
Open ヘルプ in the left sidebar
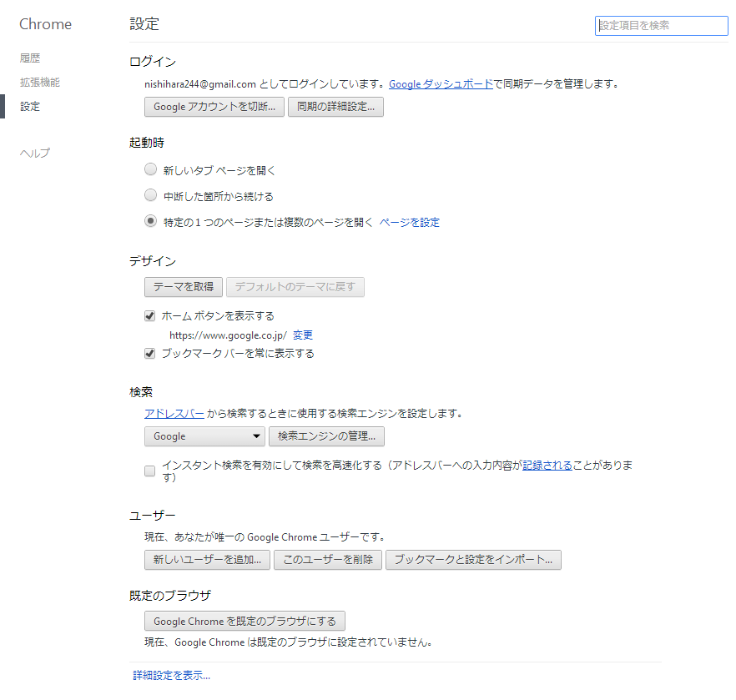point(35,153)
